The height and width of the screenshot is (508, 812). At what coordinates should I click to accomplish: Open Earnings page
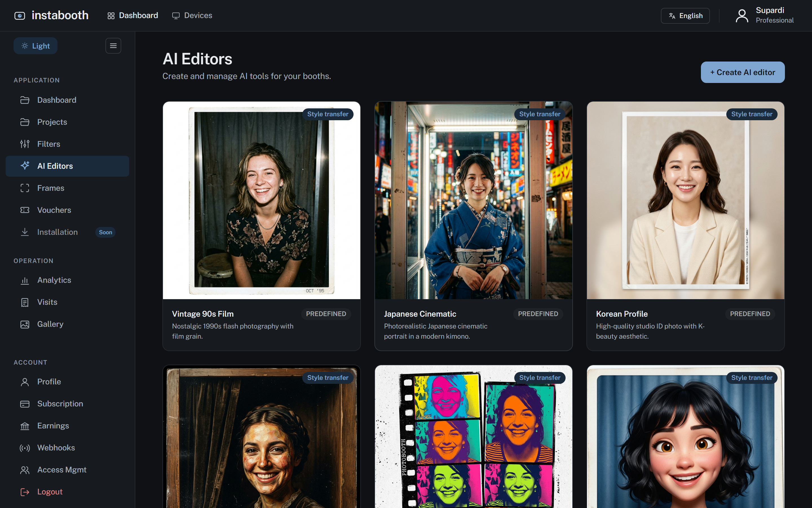[x=67, y=426]
